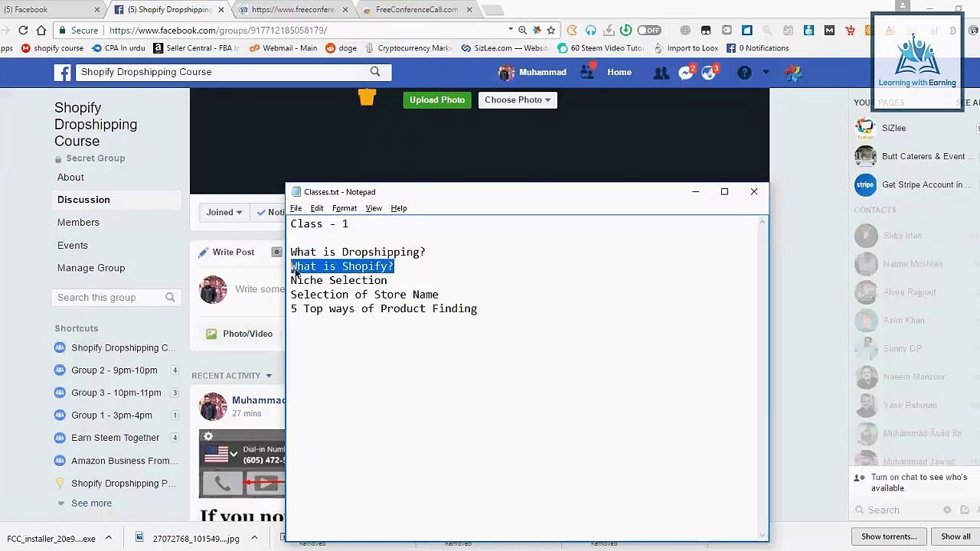Select the Write Post tab
980x551 pixels.
pyautogui.click(x=226, y=252)
